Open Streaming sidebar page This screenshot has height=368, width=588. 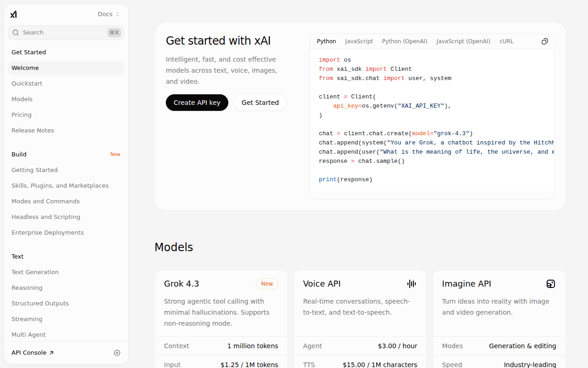66,319
